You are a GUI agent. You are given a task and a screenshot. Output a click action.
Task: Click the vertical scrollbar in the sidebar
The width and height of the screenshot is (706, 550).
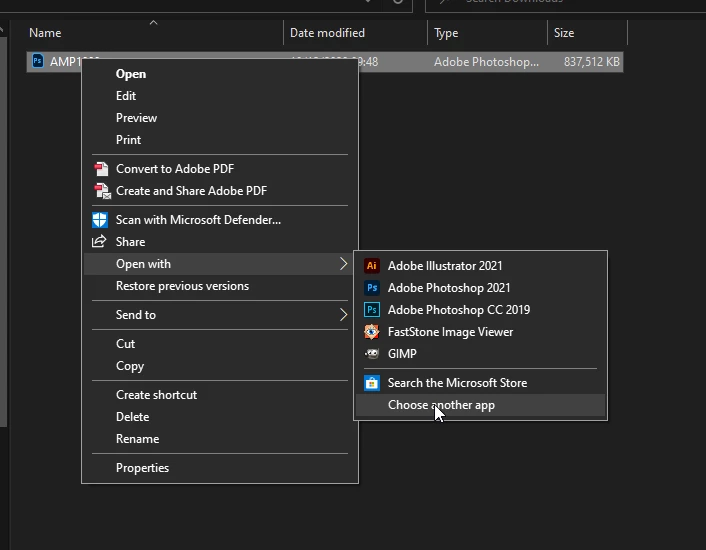(x=3, y=232)
